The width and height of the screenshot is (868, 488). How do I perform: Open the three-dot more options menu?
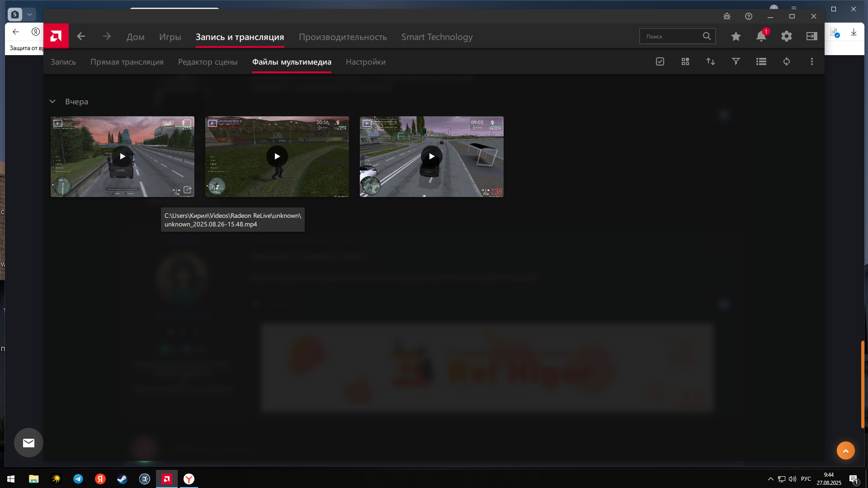[x=812, y=61]
